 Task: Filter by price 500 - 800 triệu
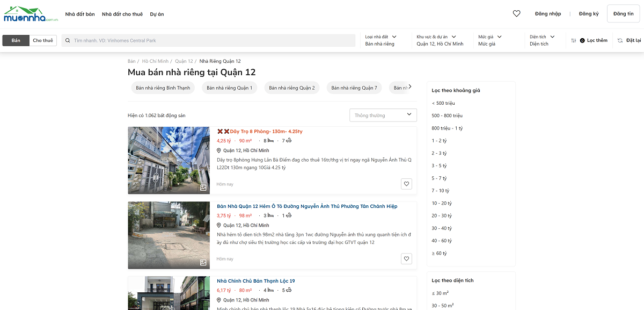[447, 116]
